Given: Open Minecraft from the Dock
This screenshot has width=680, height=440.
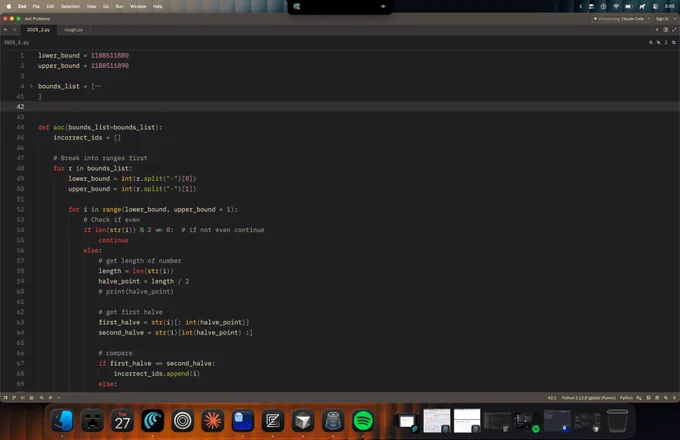Looking at the screenshot, I should coord(92,420).
